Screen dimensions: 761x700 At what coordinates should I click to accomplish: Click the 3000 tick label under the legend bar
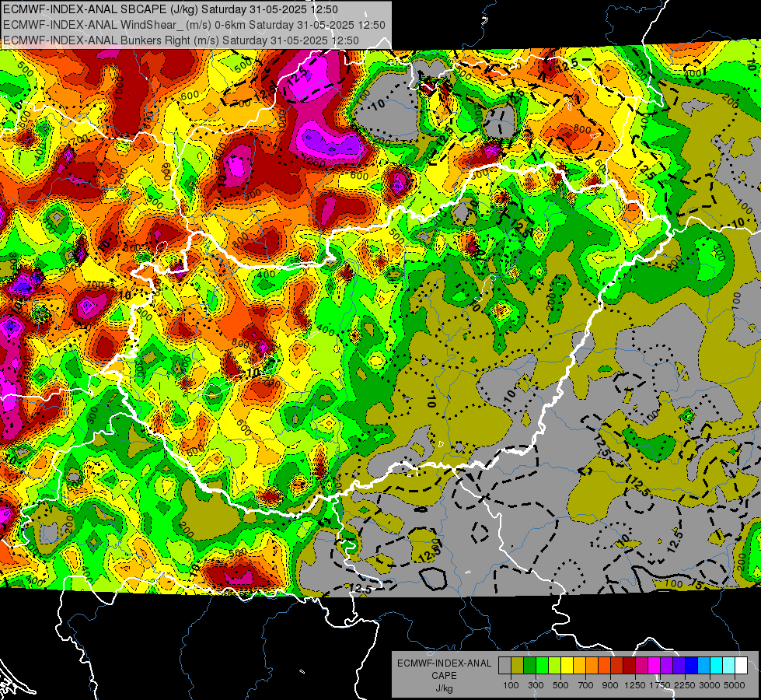coord(710,685)
